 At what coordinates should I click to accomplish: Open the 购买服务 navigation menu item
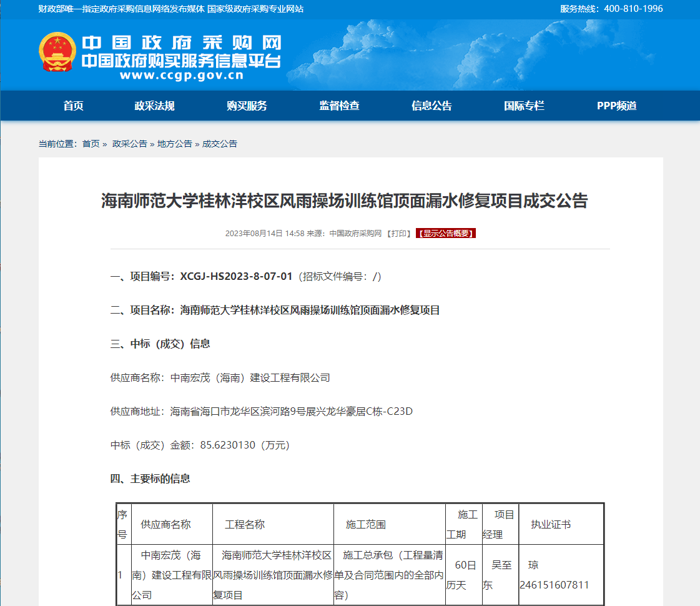click(247, 106)
